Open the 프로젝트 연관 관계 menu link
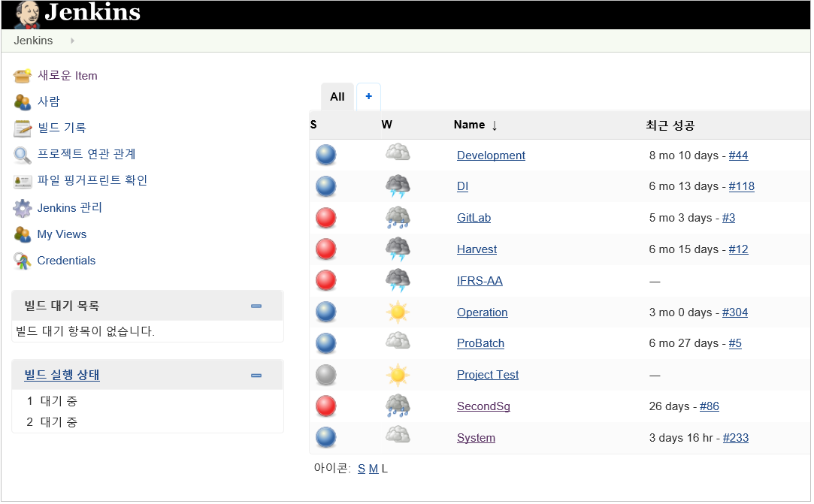The height and width of the screenshot is (504, 814). [x=86, y=154]
